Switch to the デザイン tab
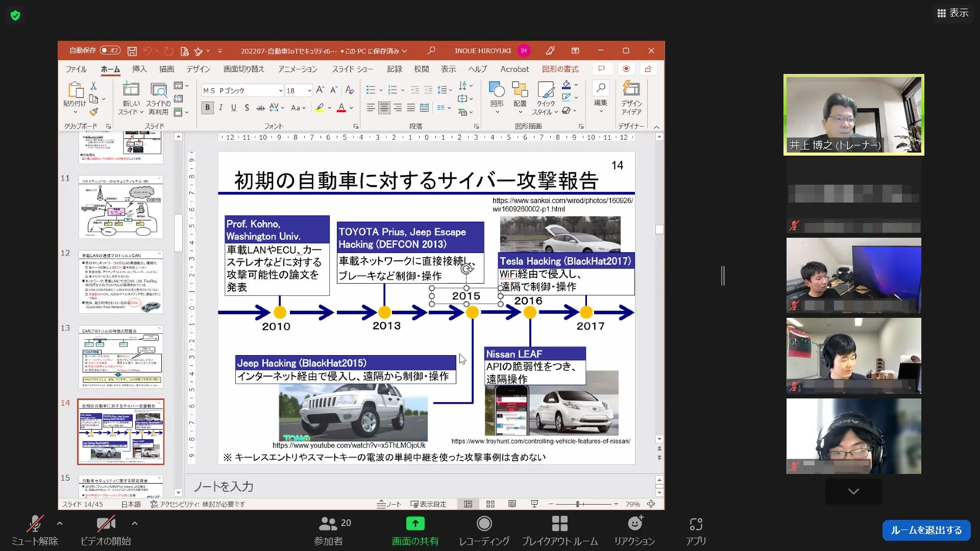The width and height of the screenshot is (980, 551). click(198, 69)
